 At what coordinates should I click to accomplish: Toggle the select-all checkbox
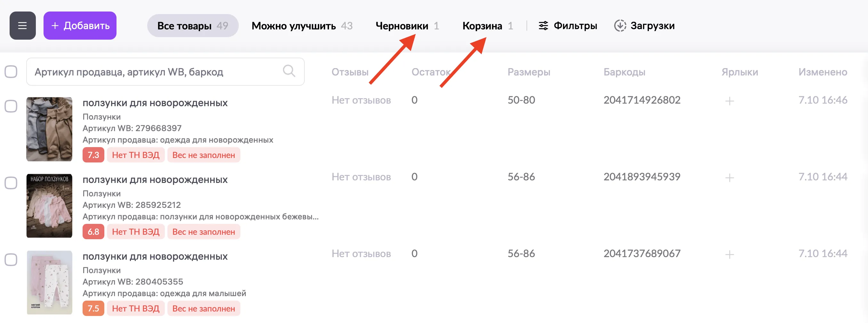[11, 71]
